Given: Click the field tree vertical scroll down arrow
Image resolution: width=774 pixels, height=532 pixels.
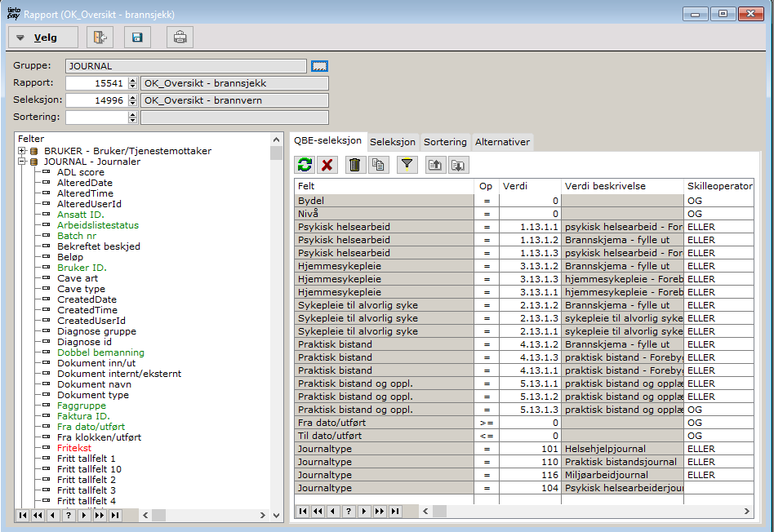Looking at the screenshot, I should click(x=277, y=515).
